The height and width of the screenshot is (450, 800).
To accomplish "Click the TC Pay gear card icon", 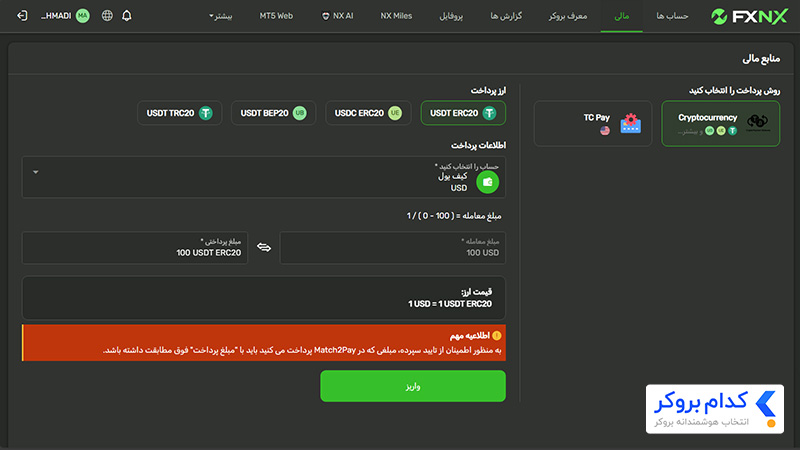I will click(631, 123).
